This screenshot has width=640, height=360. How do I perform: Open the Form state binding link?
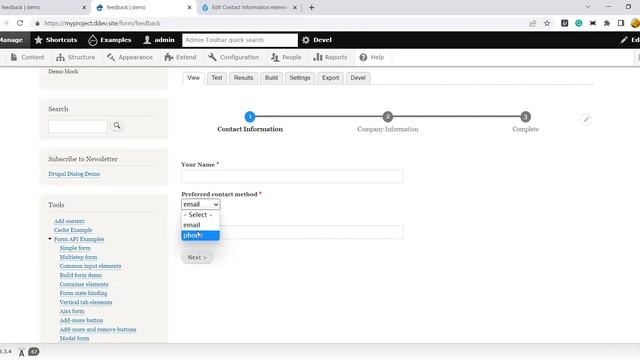[83, 293]
